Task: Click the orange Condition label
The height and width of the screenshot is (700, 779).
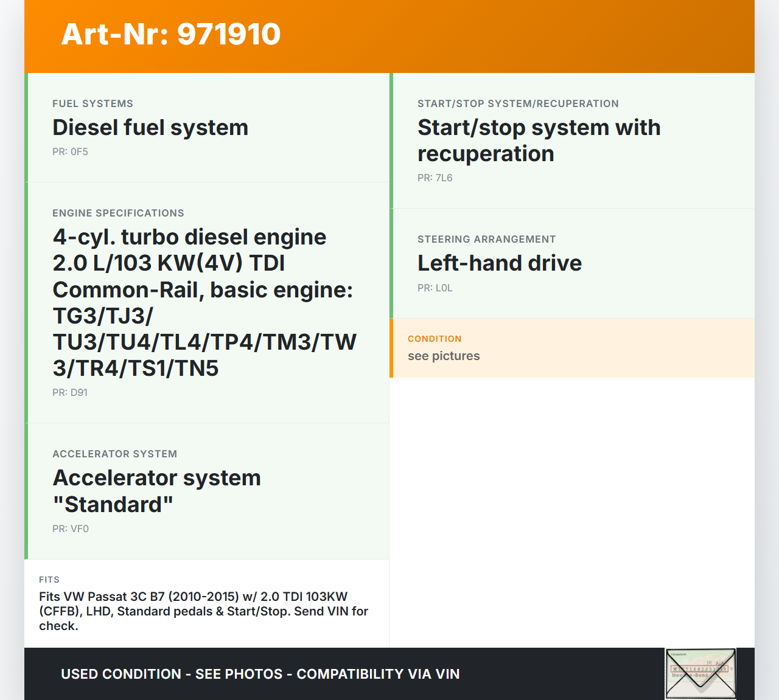Action: pyautogui.click(x=435, y=339)
